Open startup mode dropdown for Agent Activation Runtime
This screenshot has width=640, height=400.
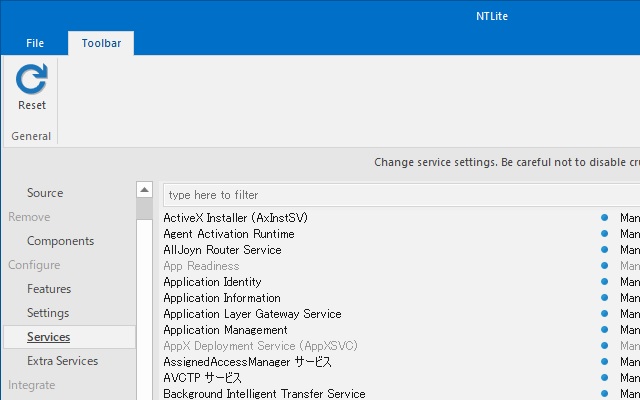coord(630,234)
